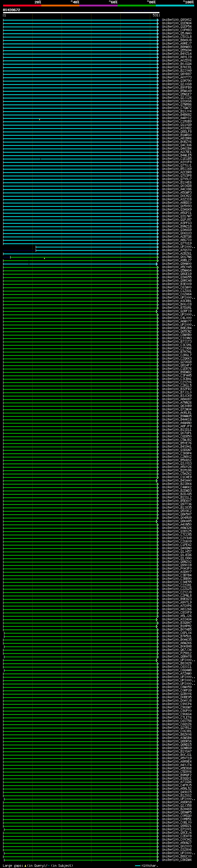Screen dimensions: 197x868
Task: Click the yellow gap marker in the A4RYI2 row
Action: coord(39,119)
